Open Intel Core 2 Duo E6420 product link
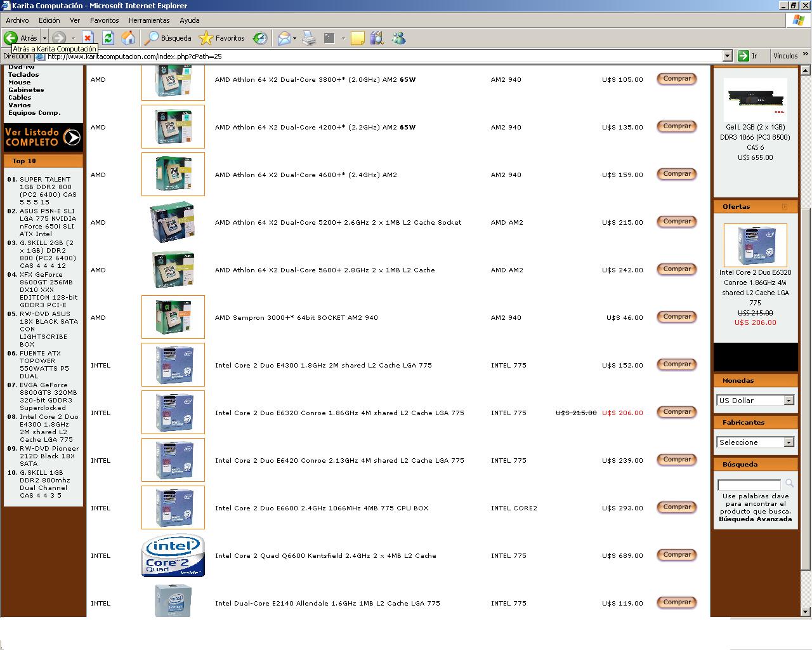812x650 pixels. (339, 461)
